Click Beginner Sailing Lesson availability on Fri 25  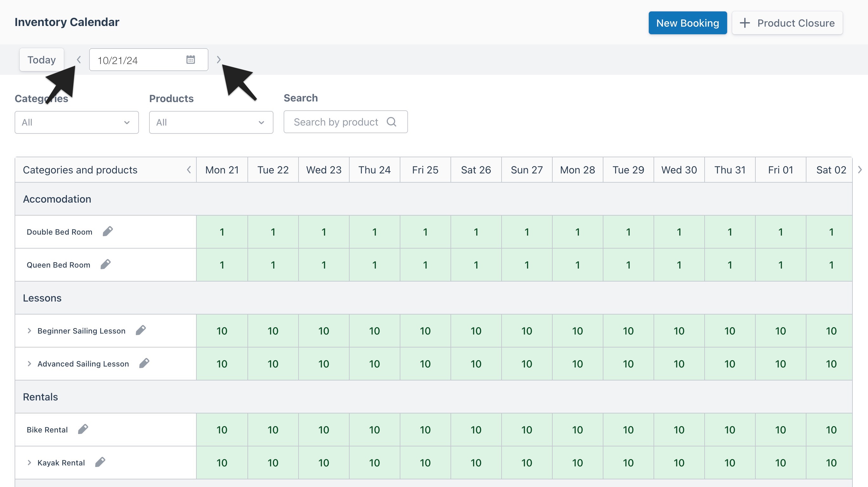(x=425, y=331)
